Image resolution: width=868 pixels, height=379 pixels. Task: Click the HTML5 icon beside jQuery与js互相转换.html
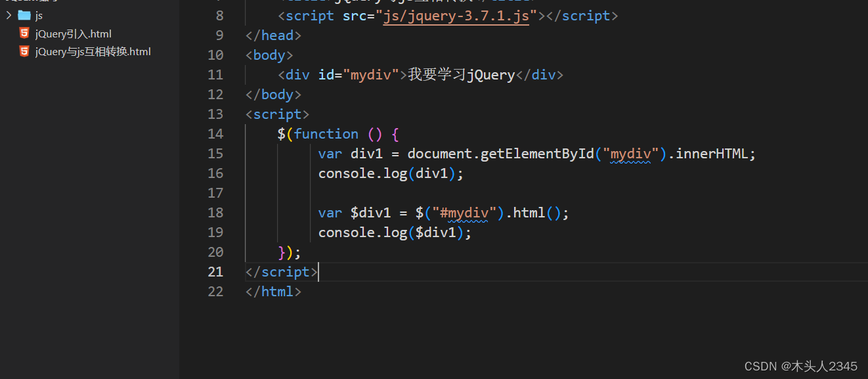(24, 51)
